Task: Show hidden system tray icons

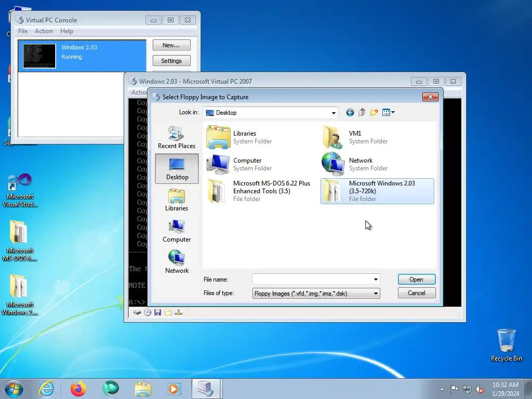Action: tap(442, 389)
